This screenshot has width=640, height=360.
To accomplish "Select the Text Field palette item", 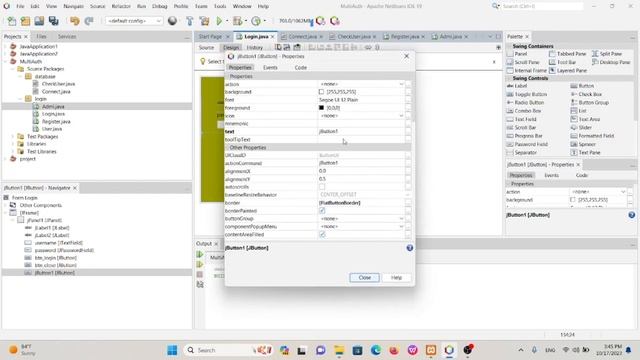I will click(x=521, y=119).
